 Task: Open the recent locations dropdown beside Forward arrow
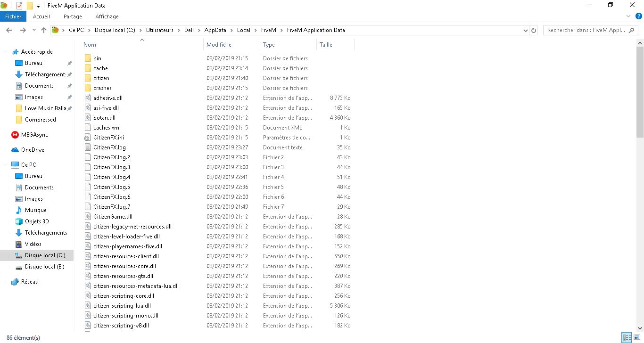point(33,30)
